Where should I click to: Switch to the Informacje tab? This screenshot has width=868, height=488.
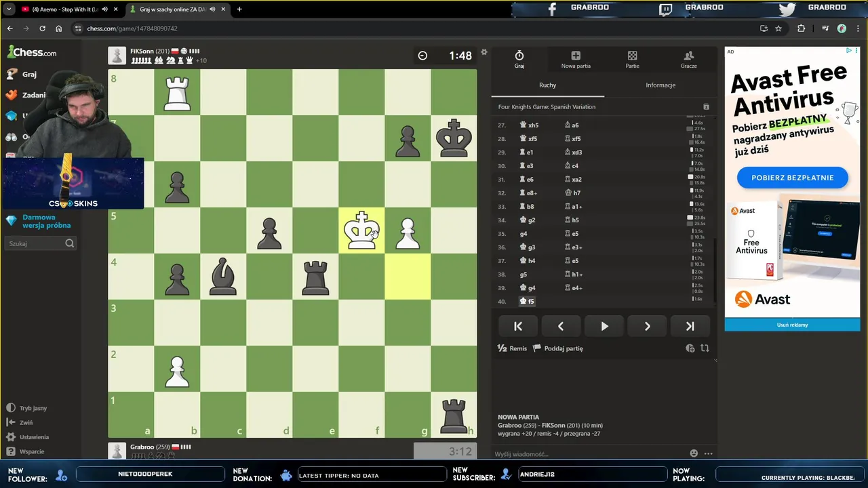(x=660, y=85)
